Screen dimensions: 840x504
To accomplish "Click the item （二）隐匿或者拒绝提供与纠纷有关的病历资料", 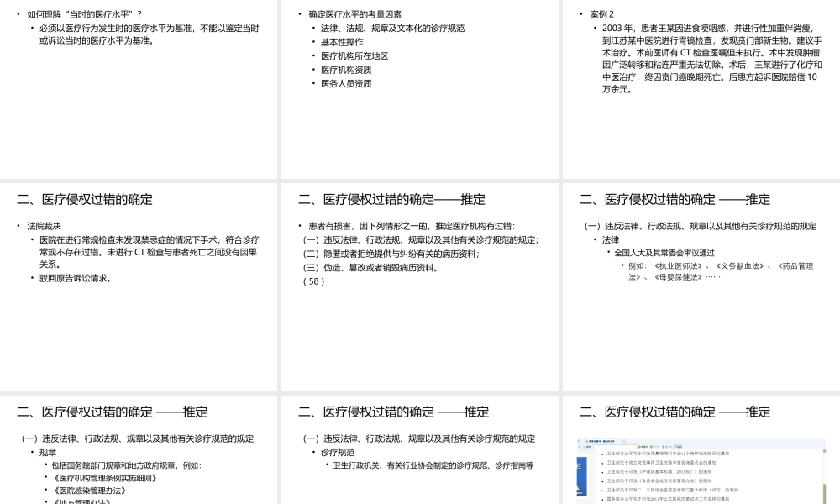I will (391, 254).
